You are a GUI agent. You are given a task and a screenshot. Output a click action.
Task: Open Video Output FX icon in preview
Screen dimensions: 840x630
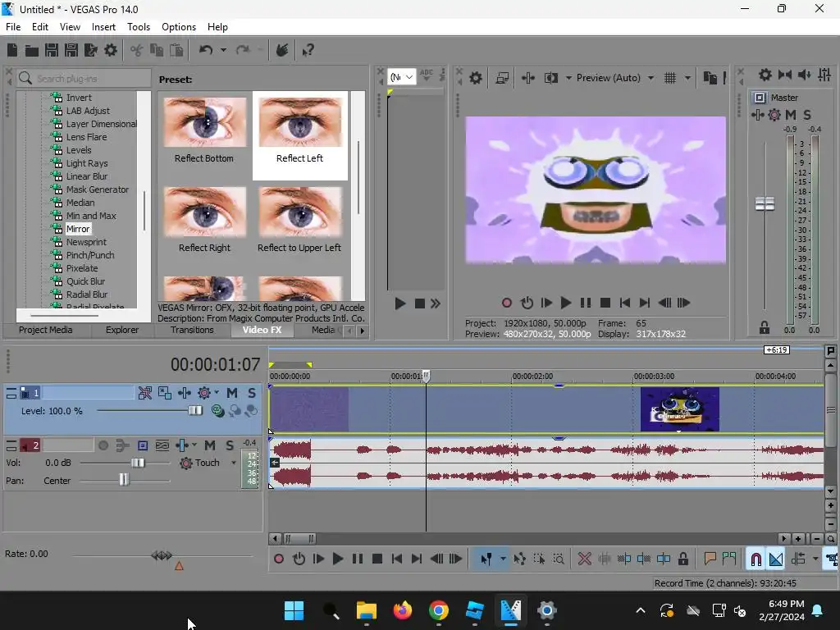pyautogui.click(x=528, y=78)
